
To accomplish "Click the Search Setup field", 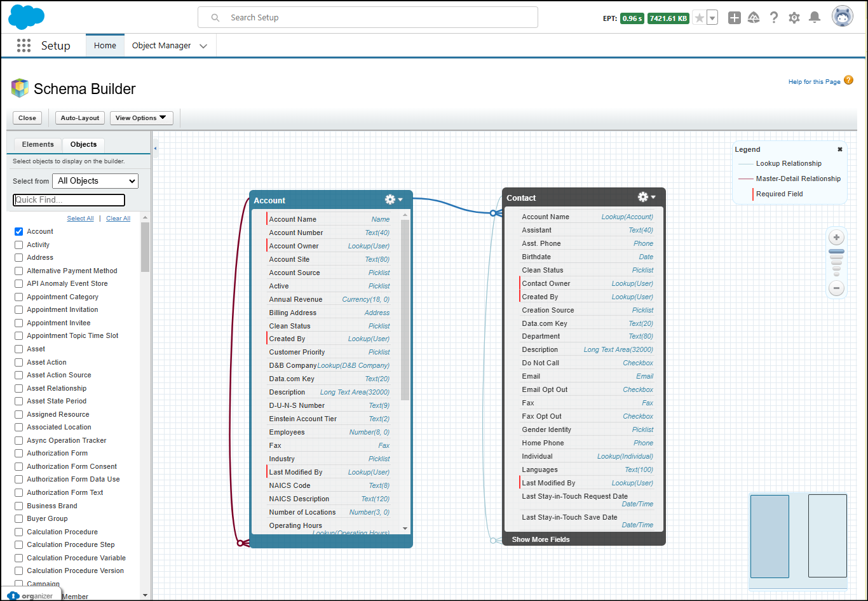I will coord(368,18).
